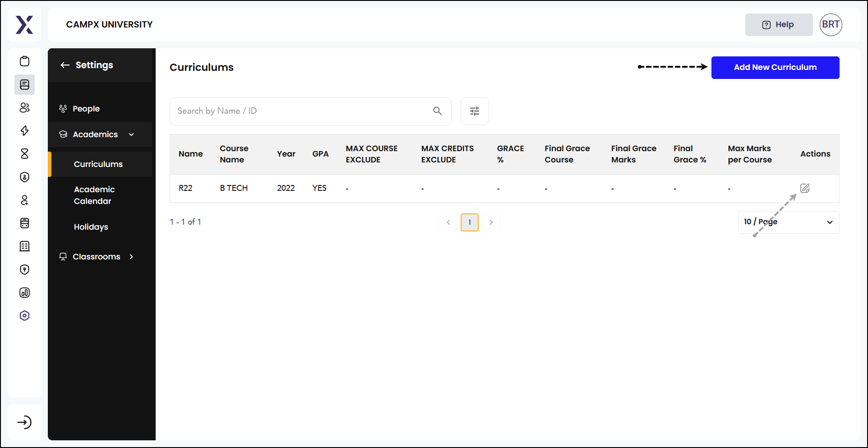The height and width of the screenshot is (448, 868).
Task: Click the B TECH course cell
Action: [x=234, y=188]
